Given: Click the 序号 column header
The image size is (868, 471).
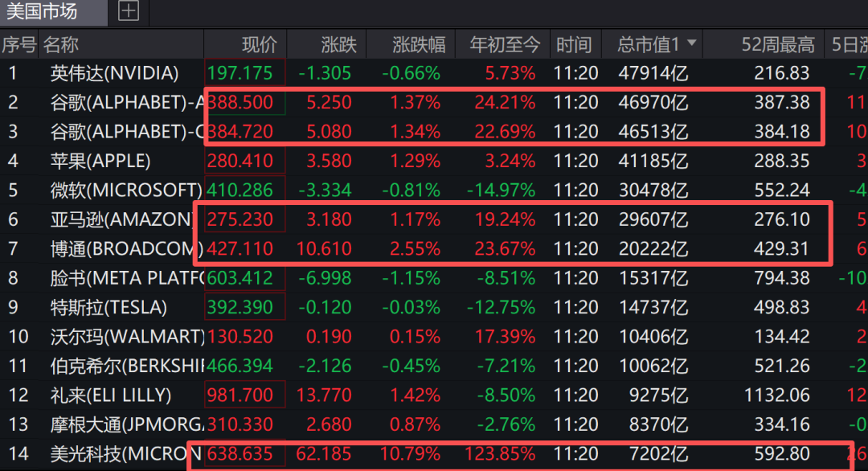Looking at the screenshot, I should point(18,45).
